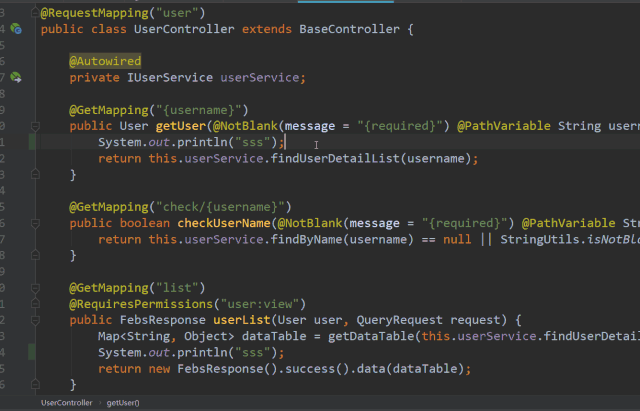Click the private keyword
Screen dimensions: 640x411
coord(94,78)
